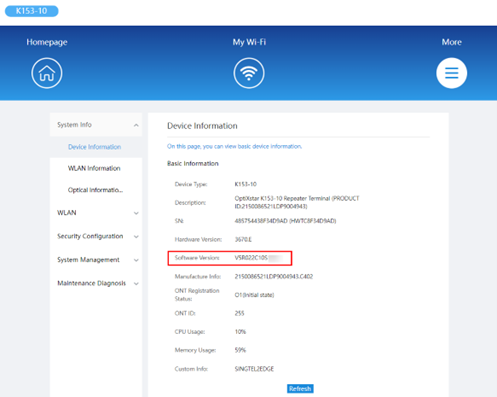This screenshot has height=397, width=497.
Task: Select the K153-10 tab pill
Action: pos(32,11)
